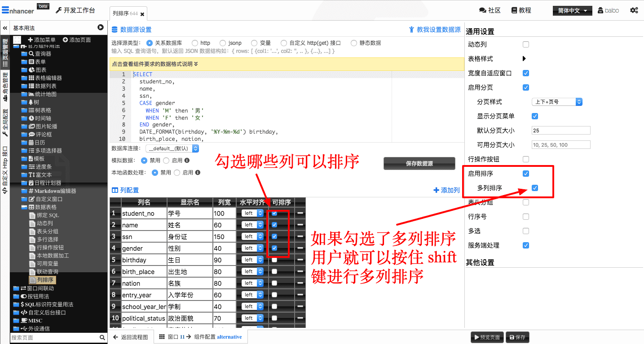This screenshot has width=644, height=344.
Task: Toggle the 多列排序 checkbox
Action: tap(534, 188)
